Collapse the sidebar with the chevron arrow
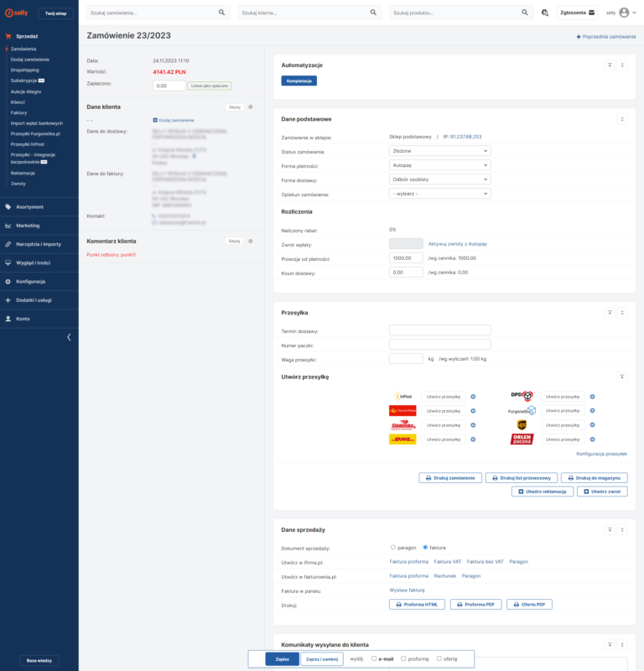 tap(69, 336)
